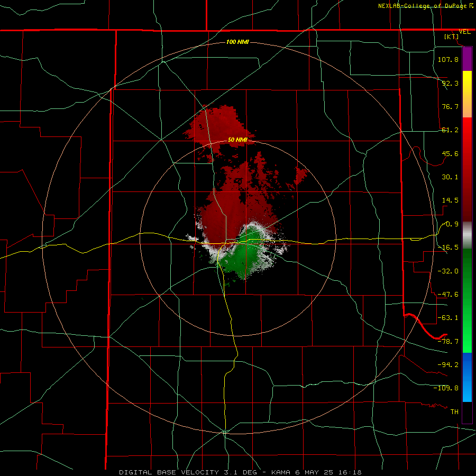Click the -47.6 velocity scale value
This screenshot has width=476, height=476.
[448, 295]
